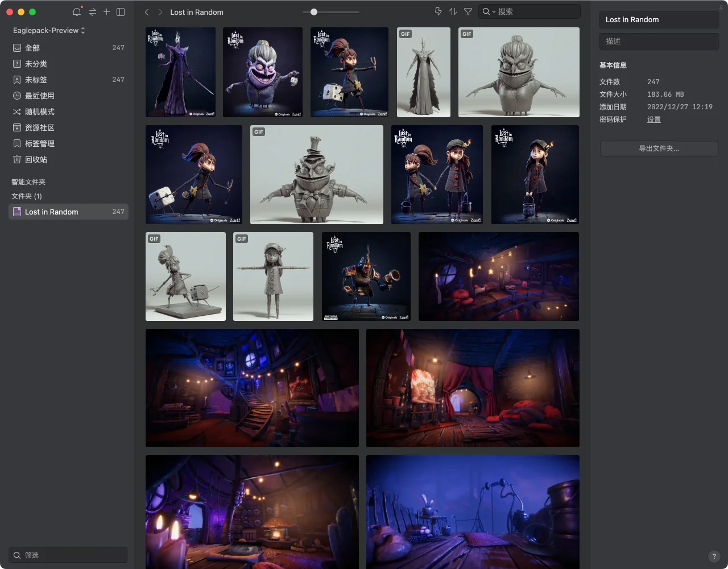The image size is (728, 569).
Task: Open 随机模式 in the sidebar
Action: (68, 112)
